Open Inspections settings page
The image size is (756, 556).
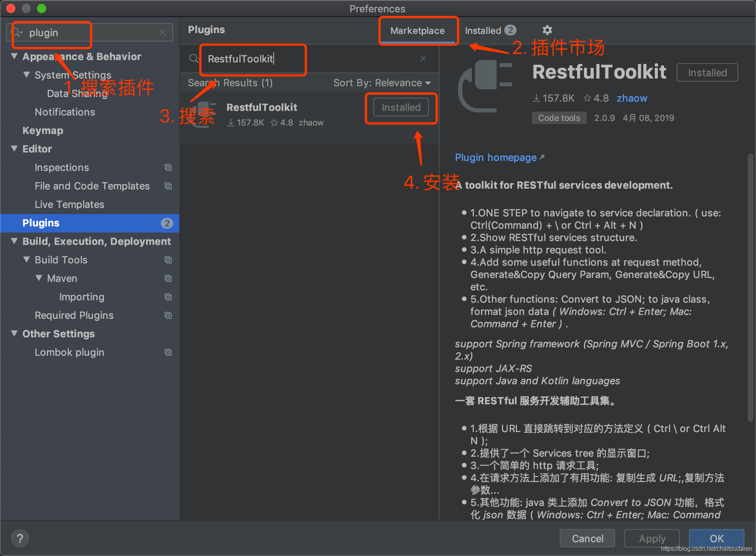pyautogui.click(x=62, y=167)
